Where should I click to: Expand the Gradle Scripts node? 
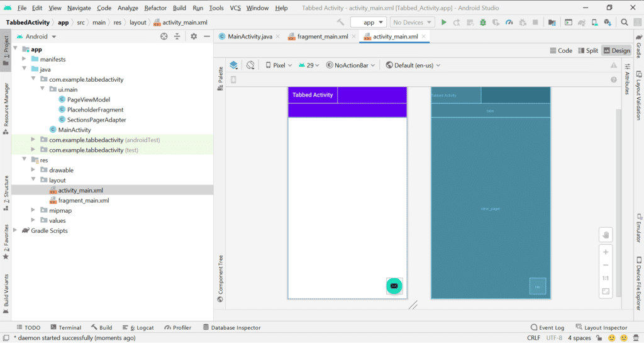15,230
